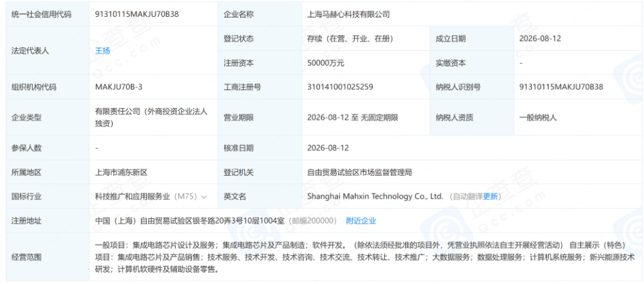Viewport: 644px width, 284px height.
Task: Click the region value 上海市浦东新区
Action: pos(121,172)
